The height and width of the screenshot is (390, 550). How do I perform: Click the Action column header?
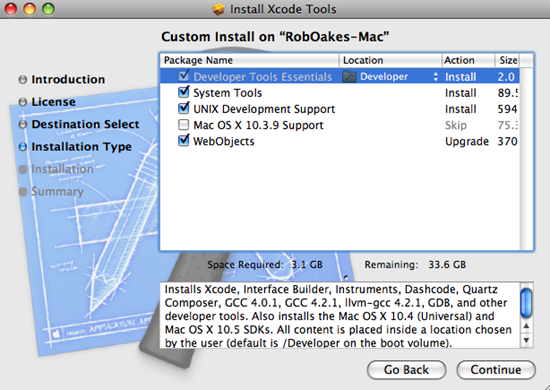pos(468,60)
